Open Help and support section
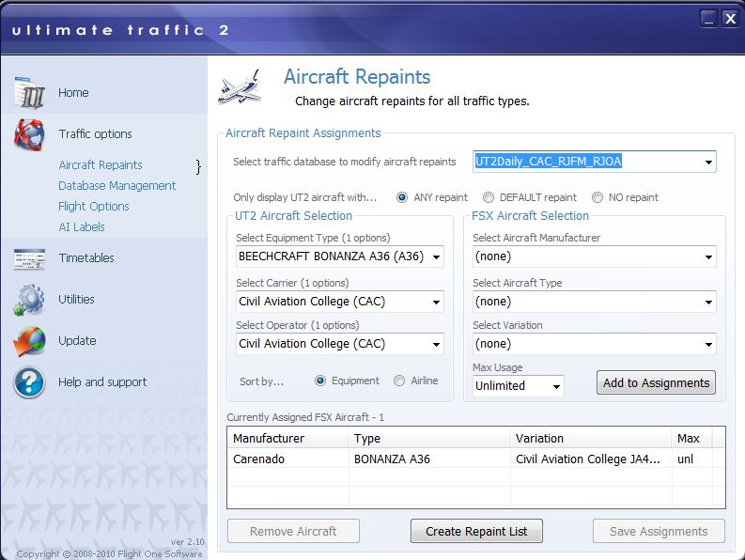 pos(102,382)
